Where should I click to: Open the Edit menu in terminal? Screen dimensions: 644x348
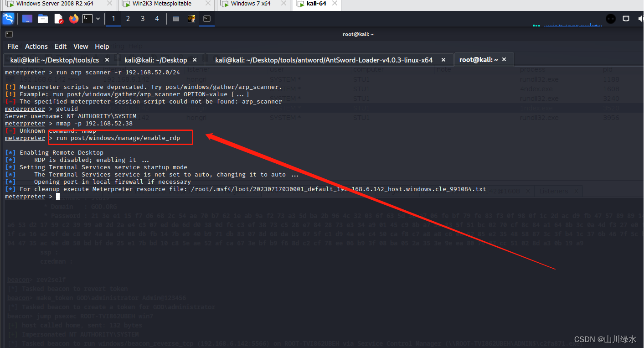coord(61,47)
